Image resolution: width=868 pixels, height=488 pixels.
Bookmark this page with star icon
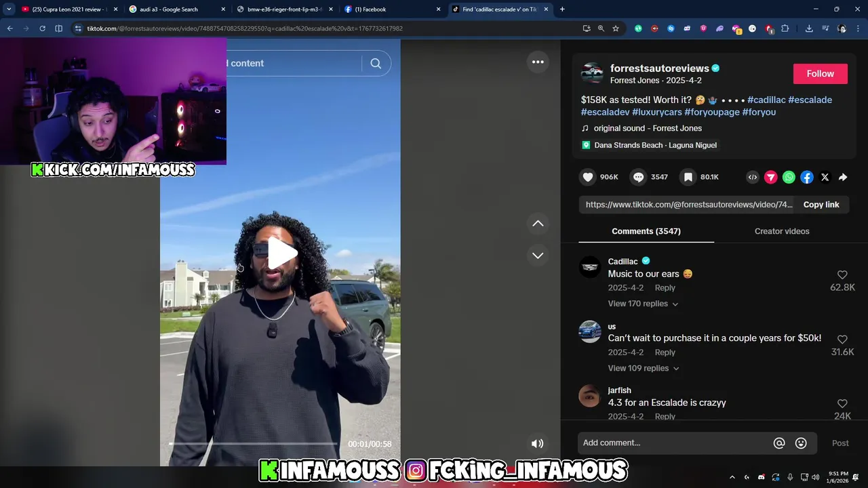(616, 28)
